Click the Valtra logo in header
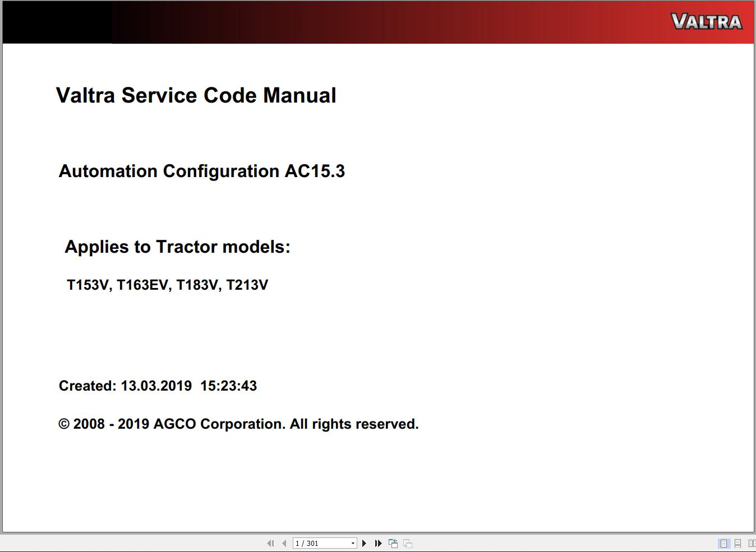756x552 pixels. pyautogui.click(x=707, y=21)
